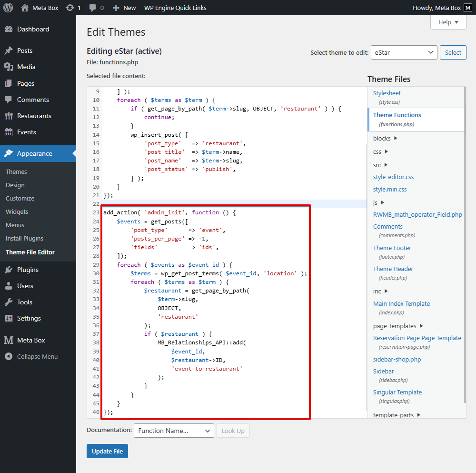The height and width of the screenshot is (473, 476).
Task: Click the Dashboard gauge icon
Action: coord(9,29)
